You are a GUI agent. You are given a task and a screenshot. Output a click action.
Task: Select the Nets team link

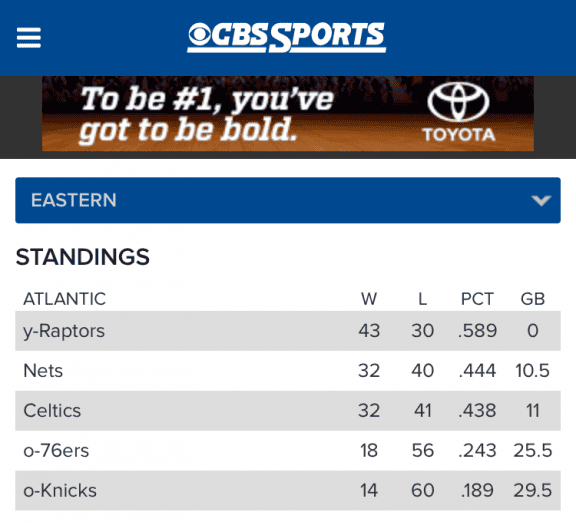pyautogui.click(x=43, y=371)
